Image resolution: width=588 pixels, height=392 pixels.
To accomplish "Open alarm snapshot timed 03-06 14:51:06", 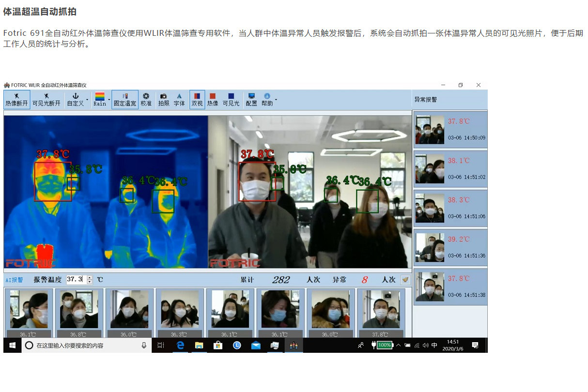I will [x=450, y=208].
